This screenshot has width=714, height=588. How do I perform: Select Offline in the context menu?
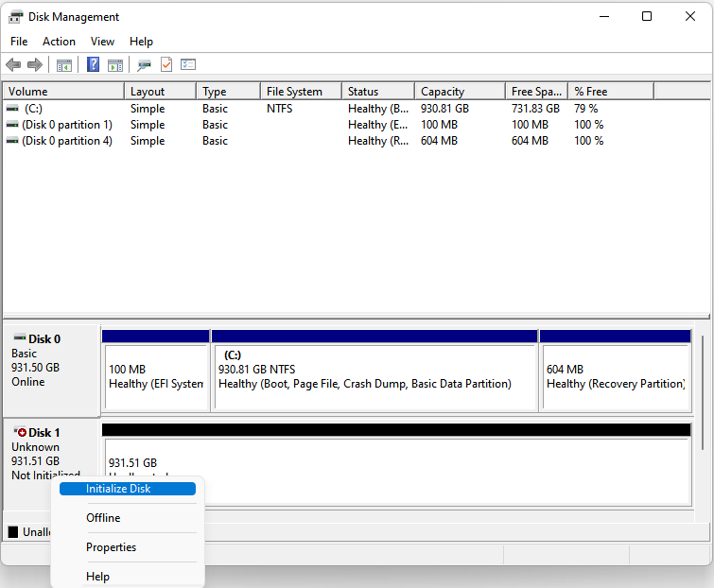[x=103, y=518]
